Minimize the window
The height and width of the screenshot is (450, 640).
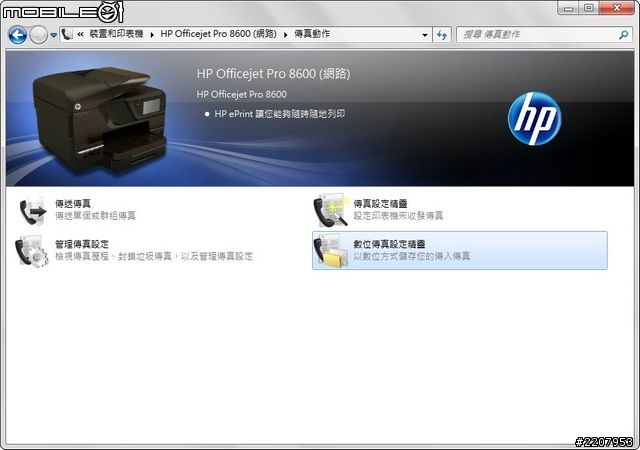569,8
